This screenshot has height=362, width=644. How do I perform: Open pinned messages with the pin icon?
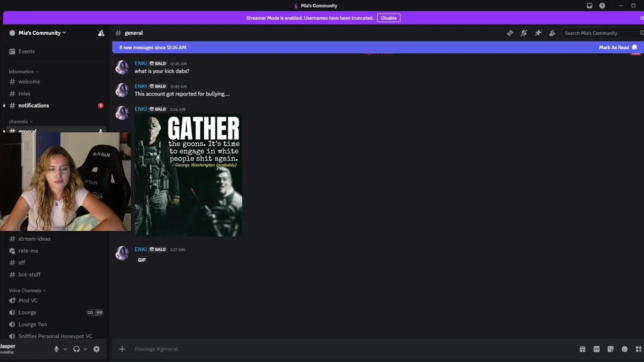pyautogui.click(x=538, y=33)
